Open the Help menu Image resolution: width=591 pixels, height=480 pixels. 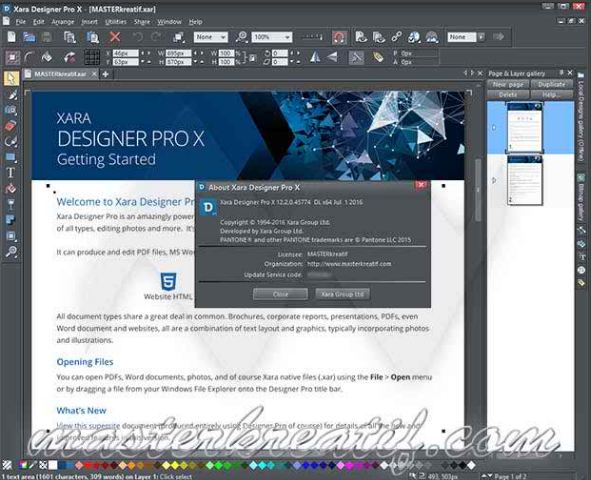(195, 22)
